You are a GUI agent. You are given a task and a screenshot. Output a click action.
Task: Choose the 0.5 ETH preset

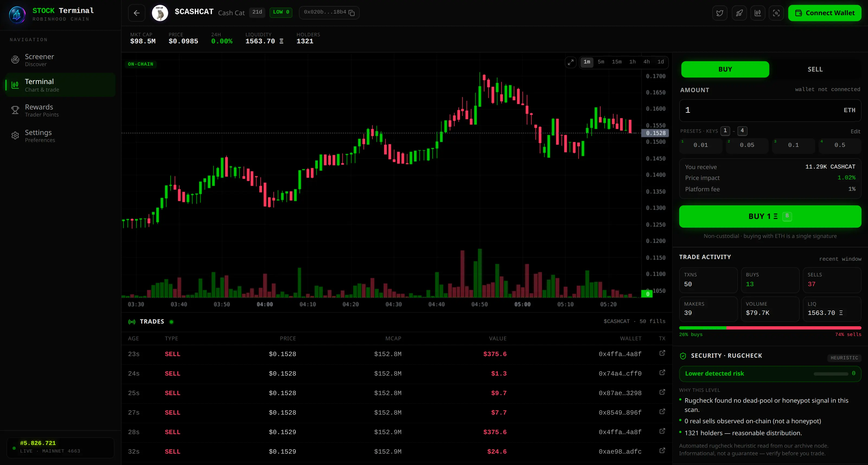coord(840,145)
